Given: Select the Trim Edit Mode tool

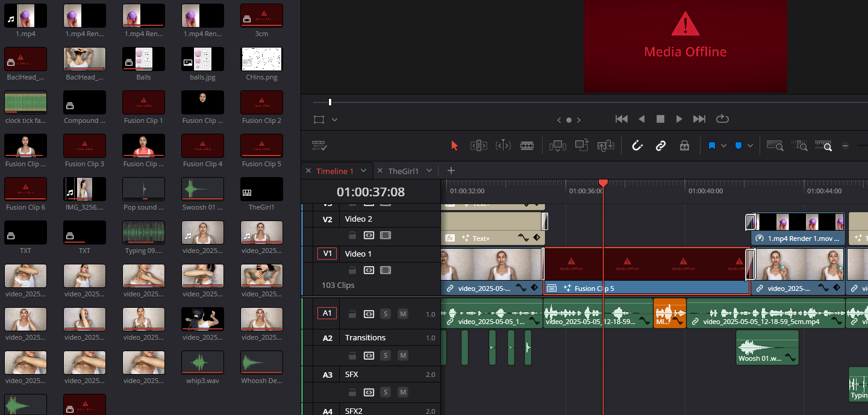Looking at the screenshot, I should pos(478,146).
